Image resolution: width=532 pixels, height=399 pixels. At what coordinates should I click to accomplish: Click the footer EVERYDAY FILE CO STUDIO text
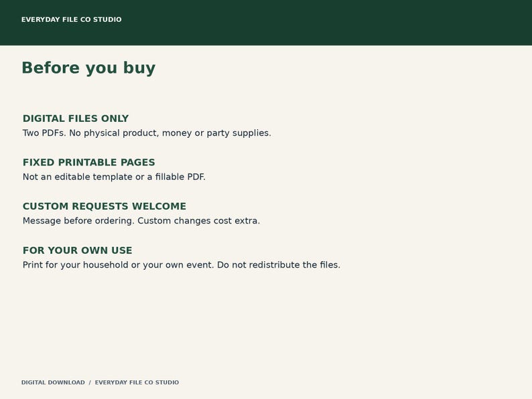[x=137, y=382]
